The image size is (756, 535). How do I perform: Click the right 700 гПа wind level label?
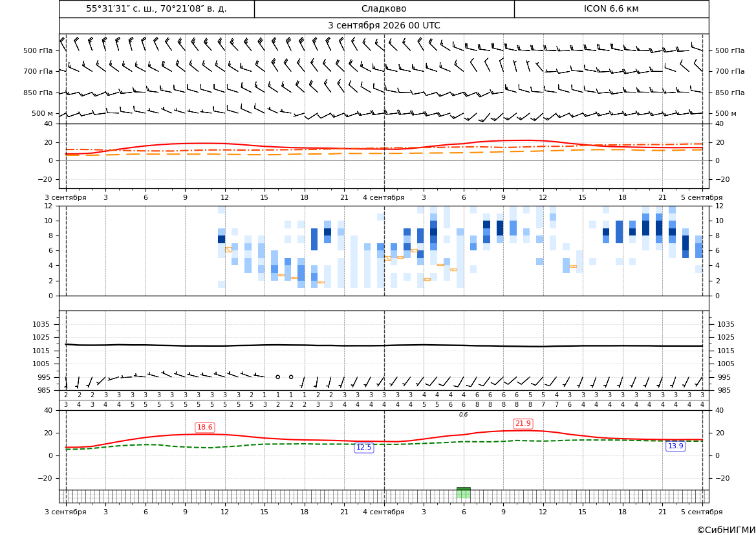tap(730, 71)
